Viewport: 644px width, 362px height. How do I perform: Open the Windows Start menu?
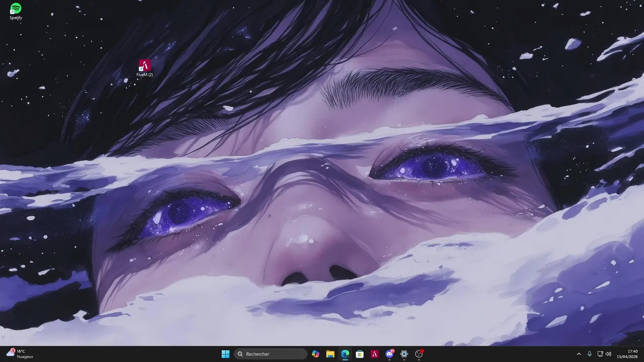[225, 354]
